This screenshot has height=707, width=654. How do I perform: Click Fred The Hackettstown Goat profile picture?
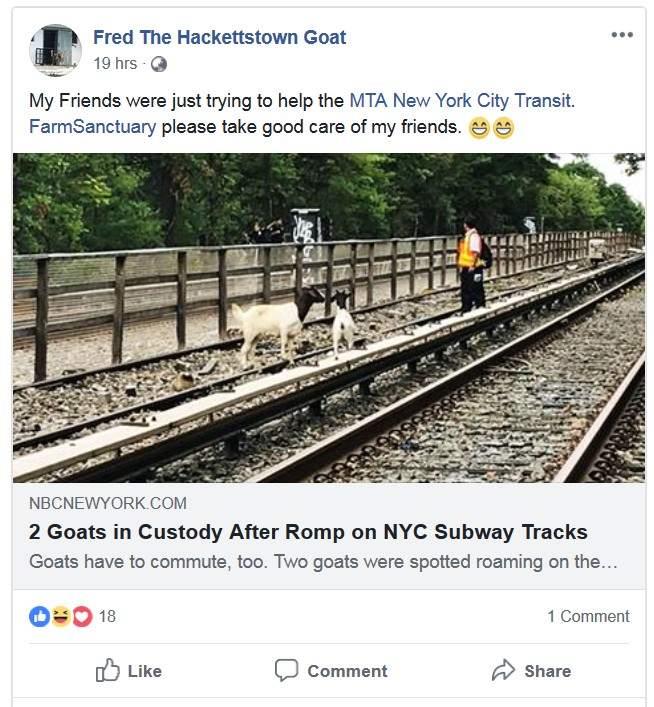coord(55,50)
